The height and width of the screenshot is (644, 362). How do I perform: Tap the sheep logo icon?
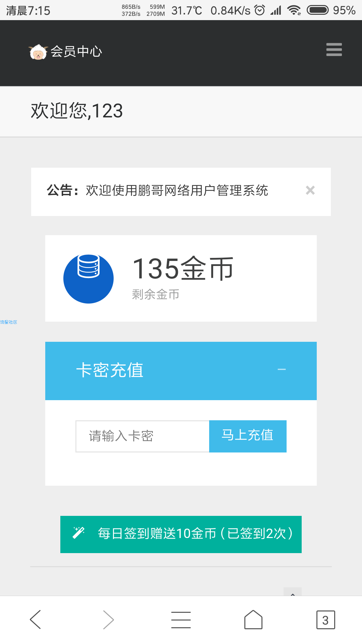pyautogui.click(x=38, y=52)
